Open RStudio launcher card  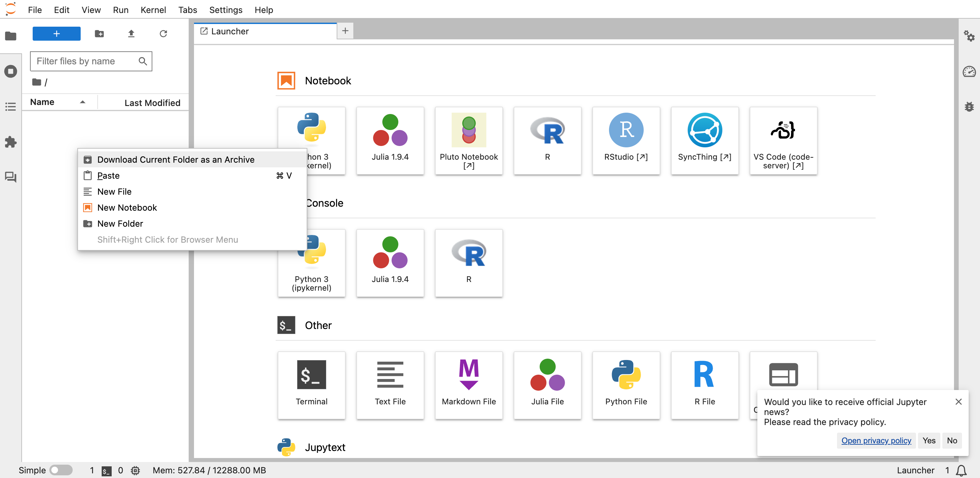click(626, 141)
